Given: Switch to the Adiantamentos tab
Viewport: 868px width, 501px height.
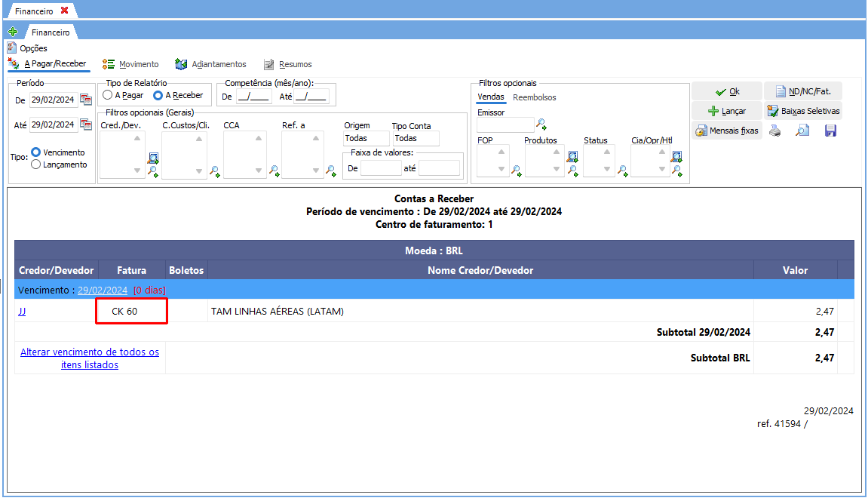Looking at the screenshot, I should pos(211,64).
